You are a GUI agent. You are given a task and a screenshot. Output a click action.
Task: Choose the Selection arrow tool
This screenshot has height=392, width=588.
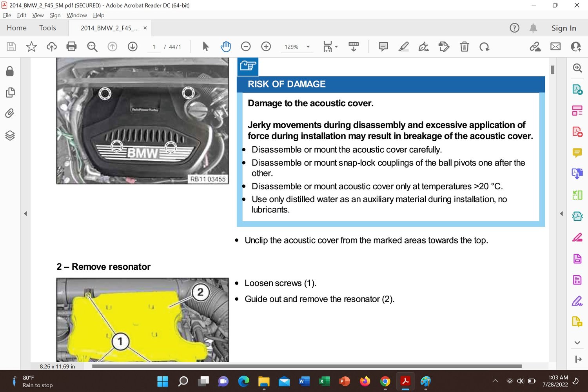click(205, 47)
